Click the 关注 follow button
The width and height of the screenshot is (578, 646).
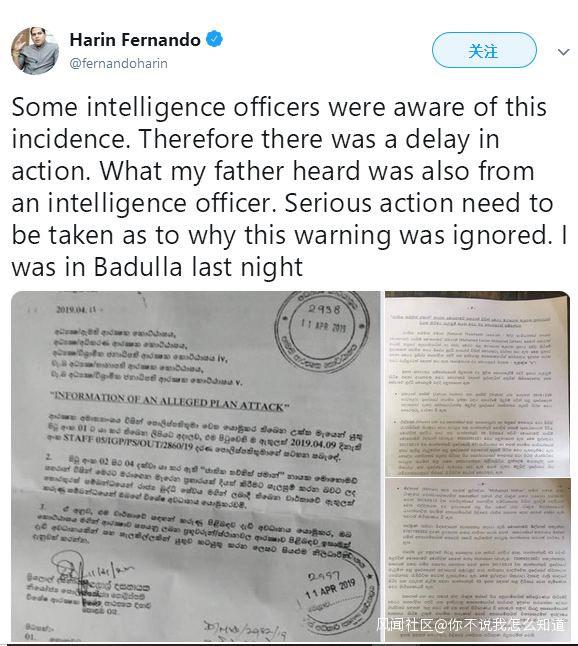pyautogui.click(x=484, y=50)
